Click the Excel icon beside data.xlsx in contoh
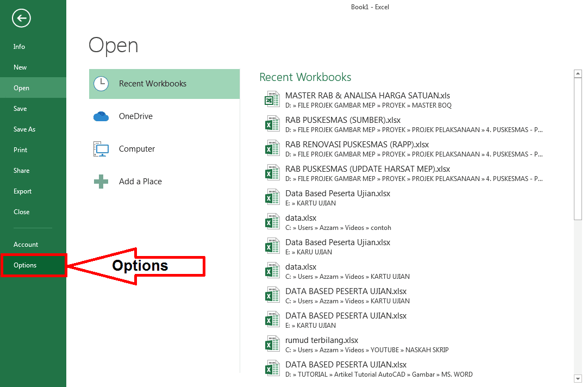 (x=272, y=221)
